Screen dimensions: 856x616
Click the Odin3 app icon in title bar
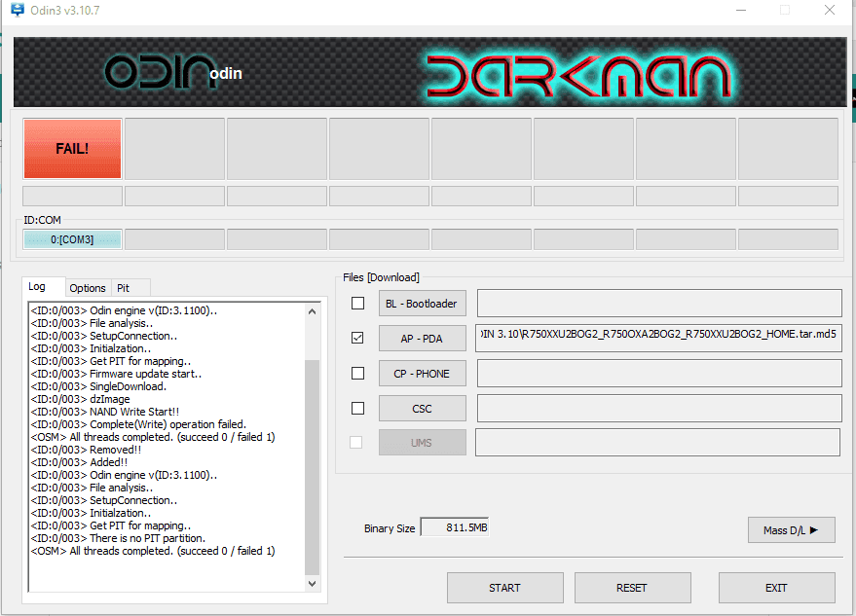pos(18,10)
